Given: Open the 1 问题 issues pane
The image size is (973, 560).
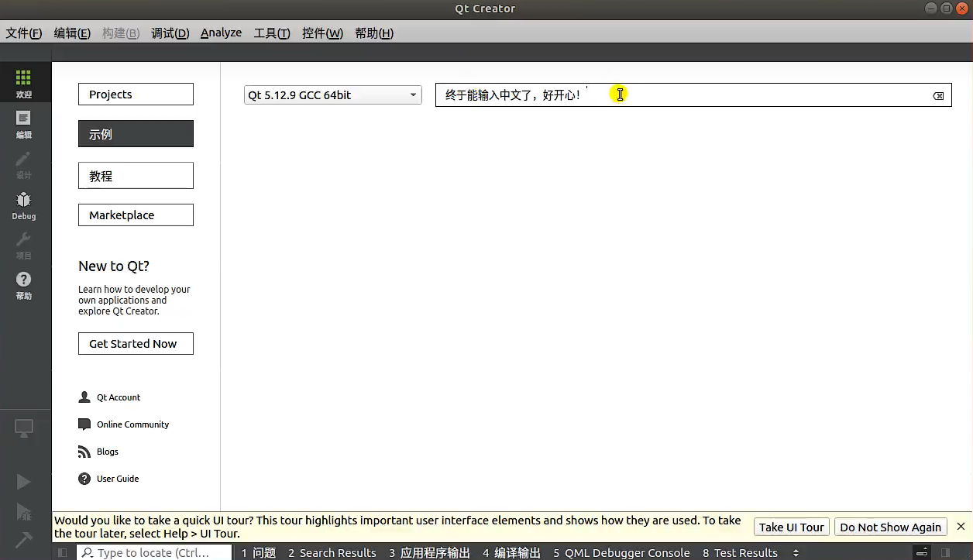Looking at the screenshot, I should pos(258,553).
